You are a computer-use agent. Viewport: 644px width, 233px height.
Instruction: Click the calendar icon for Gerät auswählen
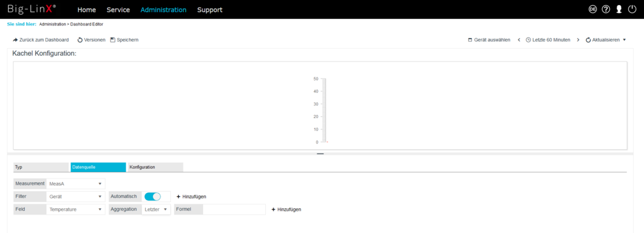(470, 40)
